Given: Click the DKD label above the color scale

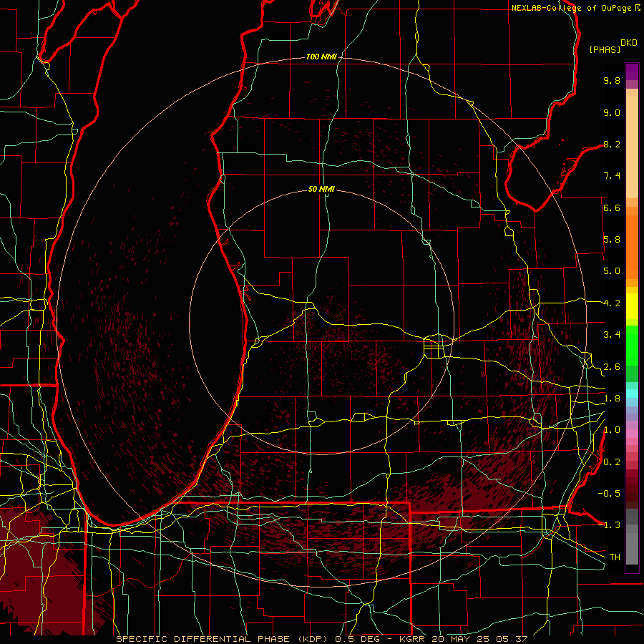Looking at the screenshot, I should 629,43.
